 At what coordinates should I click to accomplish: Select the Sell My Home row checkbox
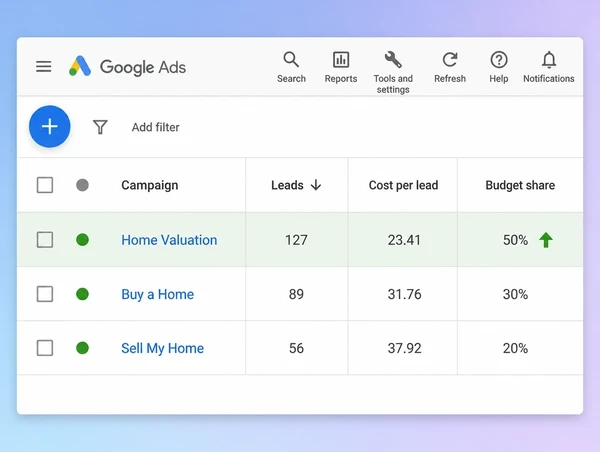[45, 348]
